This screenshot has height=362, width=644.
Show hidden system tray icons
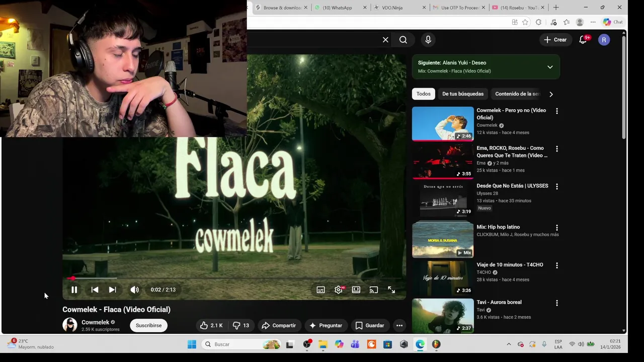pos(509,344)
